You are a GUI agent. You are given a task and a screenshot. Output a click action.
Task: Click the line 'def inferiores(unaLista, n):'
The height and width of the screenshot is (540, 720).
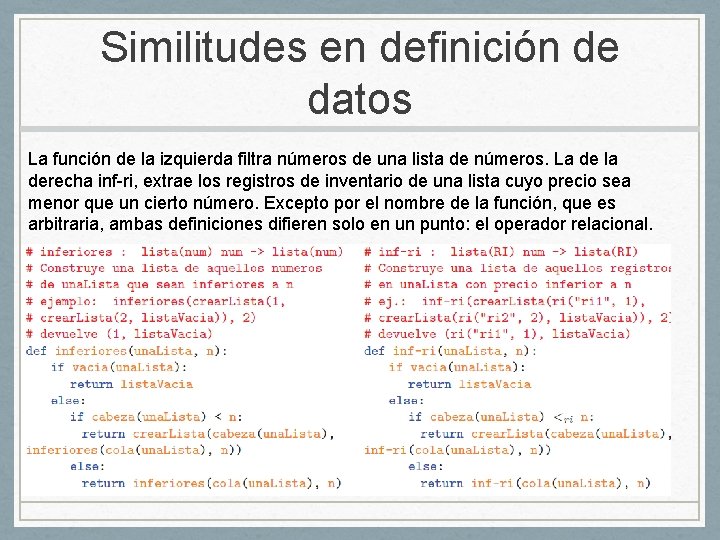127,351
